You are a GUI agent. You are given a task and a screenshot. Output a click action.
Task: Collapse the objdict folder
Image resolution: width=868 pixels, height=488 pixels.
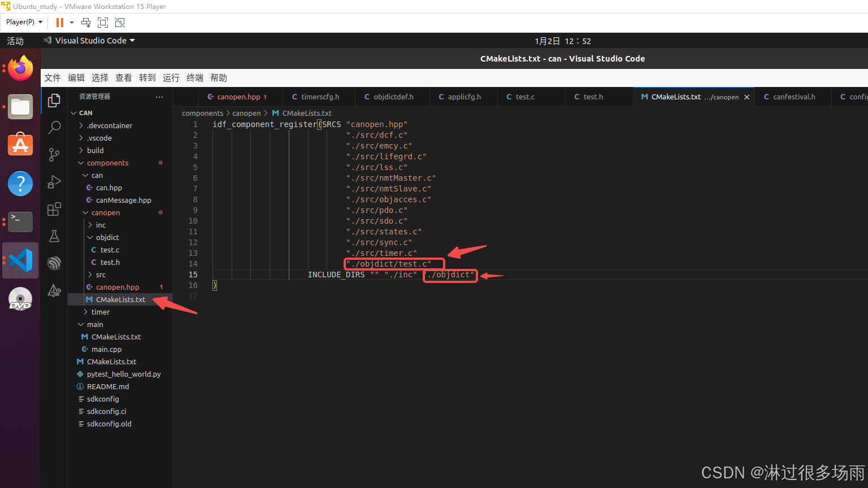[120, 237]
